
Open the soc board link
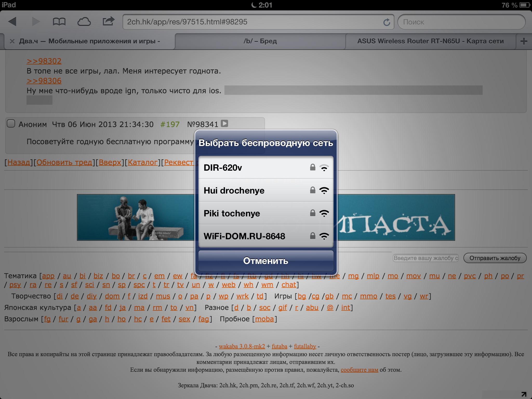[x=265, y=308]
